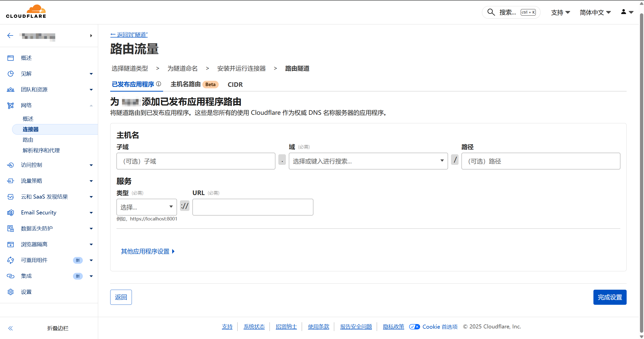Viewport: 644px width, 339px height.
Task: Click the 完成设置 button
Action: [x=610, y=297]
